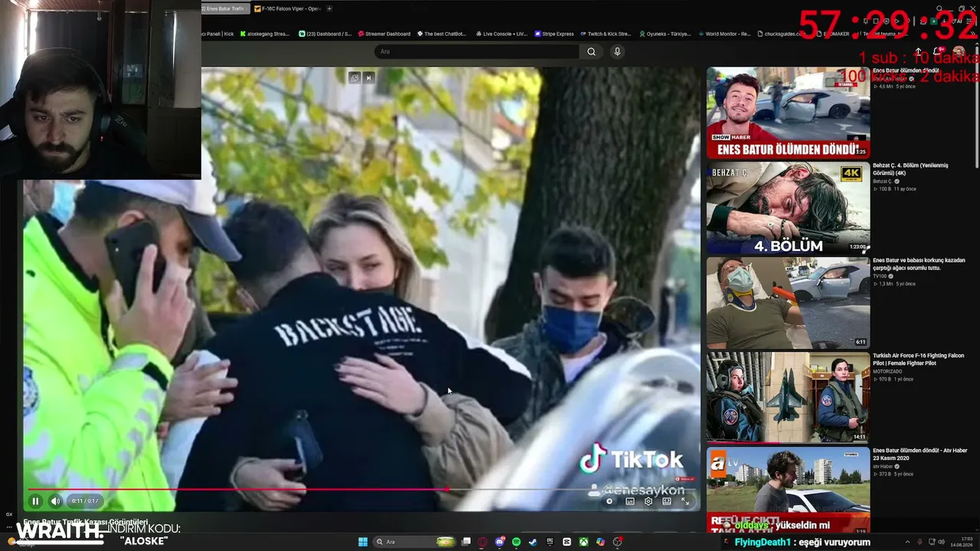The height and width of the screenshot is (551, 980).
Task: Open the YouTube create upload button
Action: click(919, 52)
